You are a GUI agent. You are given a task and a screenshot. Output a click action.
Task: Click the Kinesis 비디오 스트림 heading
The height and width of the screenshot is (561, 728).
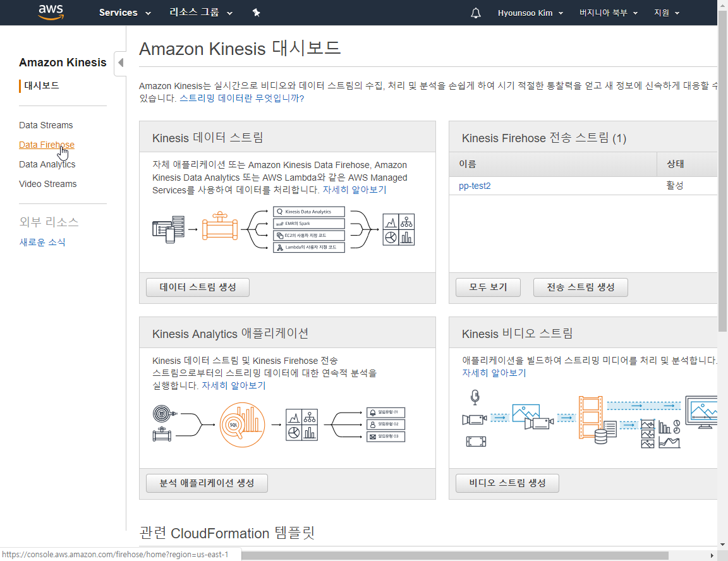[x=517, y=334]
